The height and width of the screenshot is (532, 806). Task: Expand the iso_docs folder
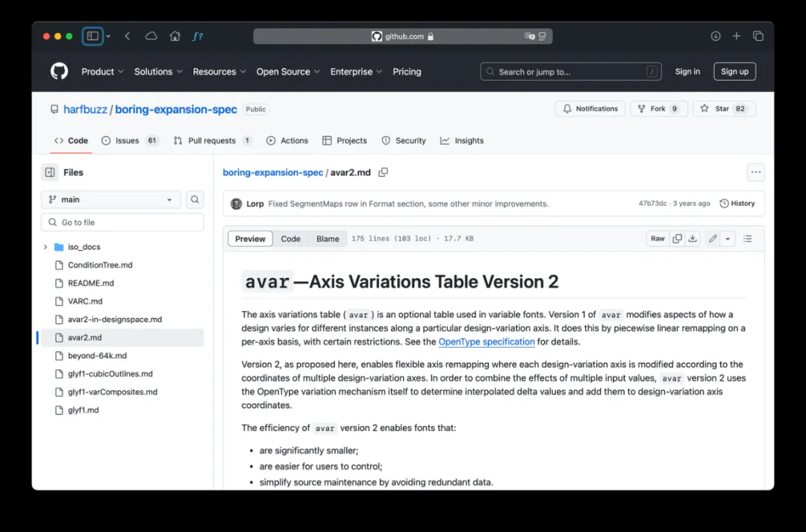pos(46,247)
